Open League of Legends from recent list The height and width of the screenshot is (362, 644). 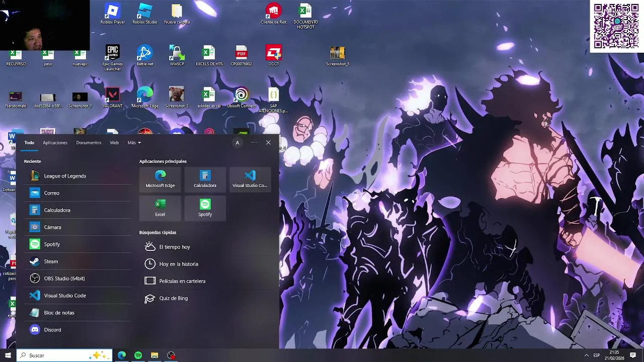tap(77, 176)
